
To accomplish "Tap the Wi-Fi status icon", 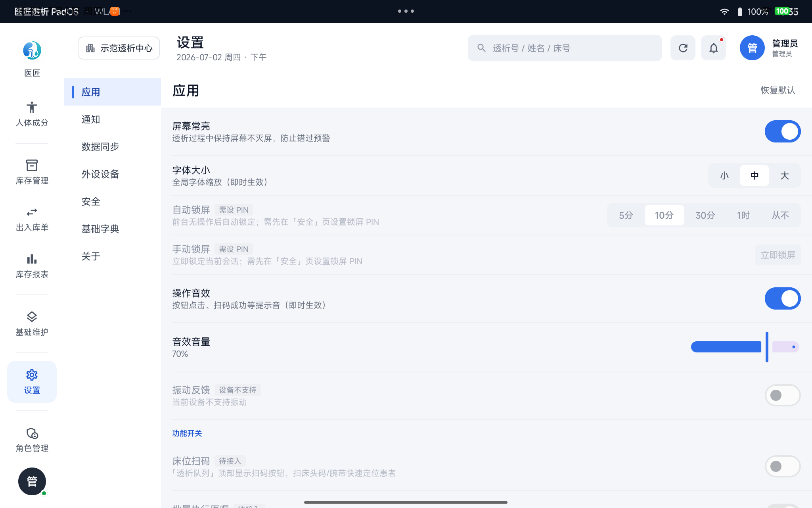I will (x=724, y=12).
